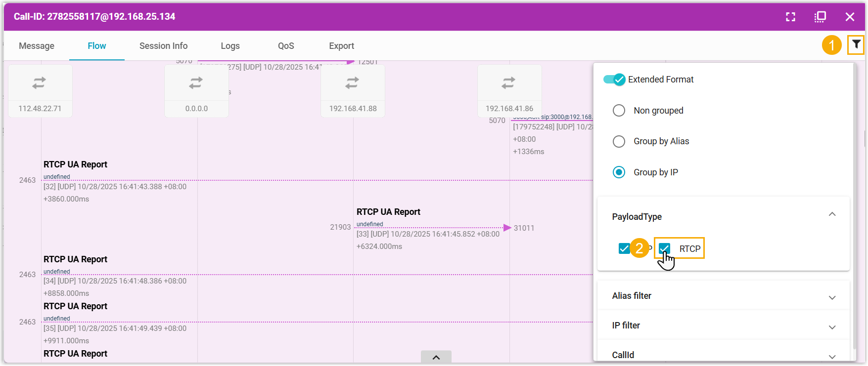Close the Call-ID dialog
The image size is (868, 366).
[x=850, y=17]
